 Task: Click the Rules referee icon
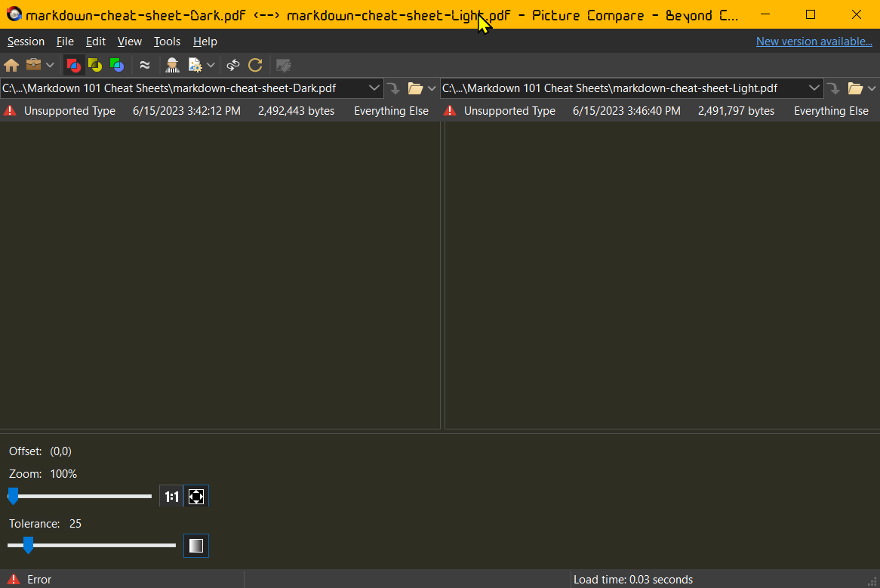click(173, 65)
